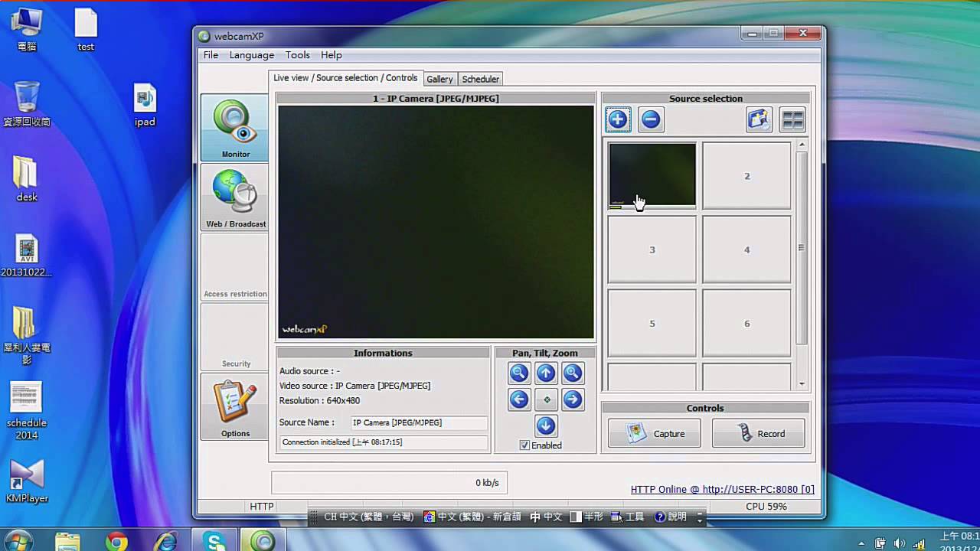Viewport: 980px width, 551px height.
Task: Click source list scrollbar up arrow
Action: [x=802, y=145]
